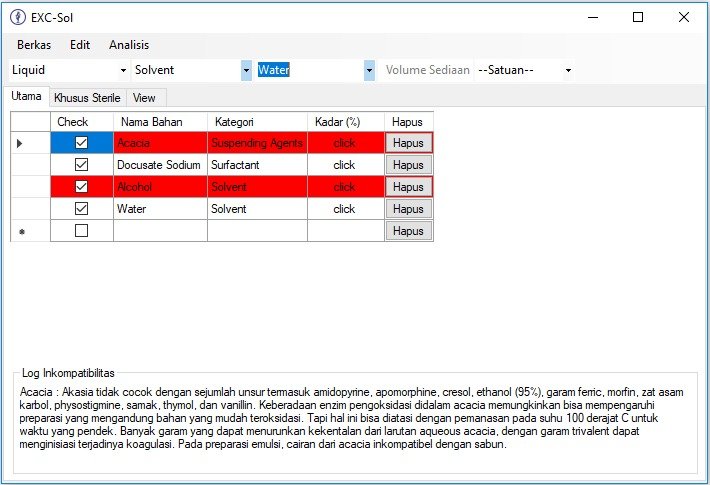The image size is (710, 485).
Task: Switch to the Khusus Sterile tab
Action: (x=88, y=98)
